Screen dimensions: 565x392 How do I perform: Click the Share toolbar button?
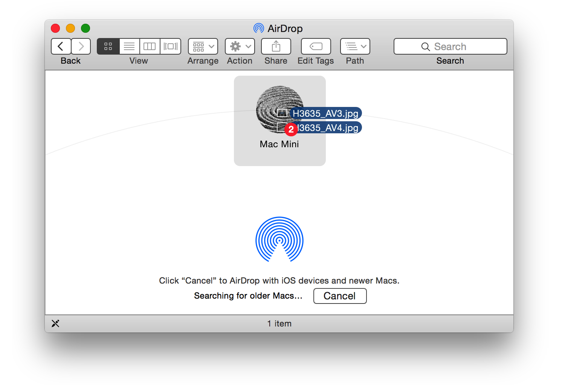(276, 46)
